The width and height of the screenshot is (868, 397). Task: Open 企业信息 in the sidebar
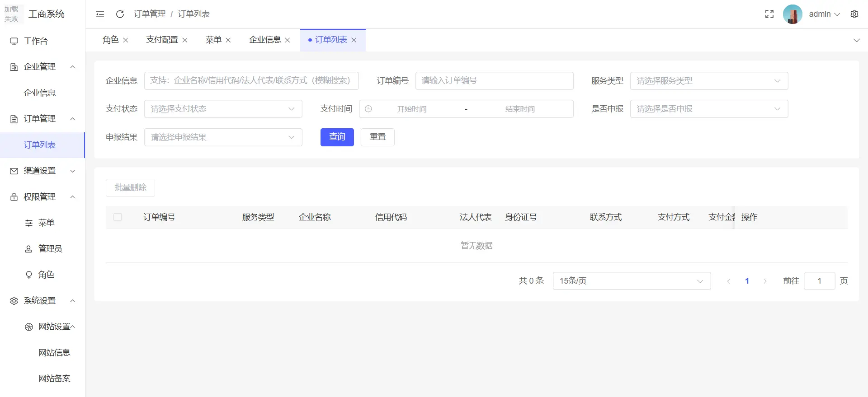pos(42,93)
